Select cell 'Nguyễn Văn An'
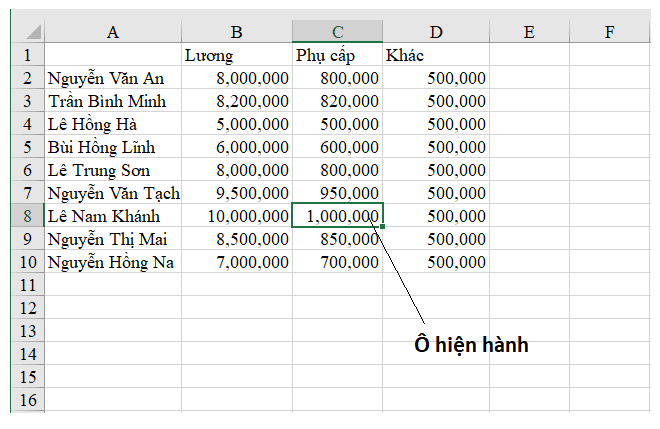 coord(113,78)
